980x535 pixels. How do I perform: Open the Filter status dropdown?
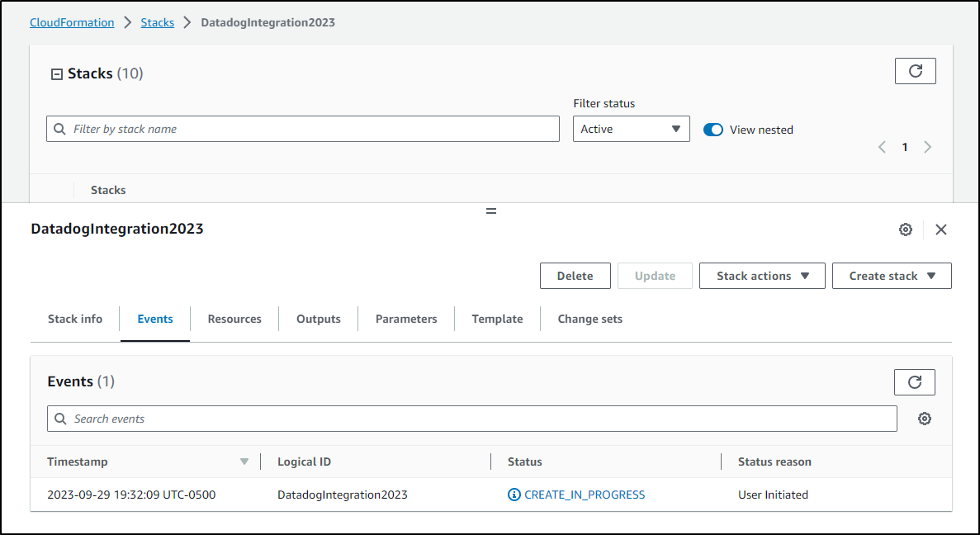[632, 129]
